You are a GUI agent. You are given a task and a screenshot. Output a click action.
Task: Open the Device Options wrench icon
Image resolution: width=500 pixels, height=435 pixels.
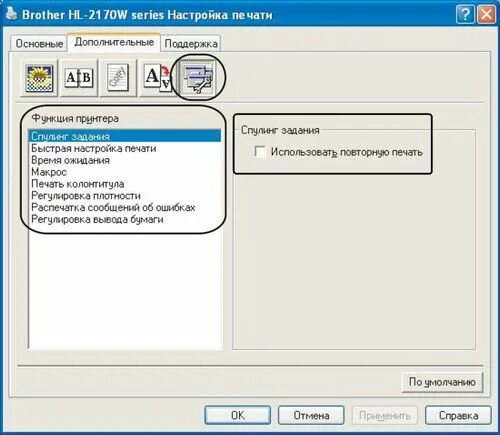click(x=199, y=78)
